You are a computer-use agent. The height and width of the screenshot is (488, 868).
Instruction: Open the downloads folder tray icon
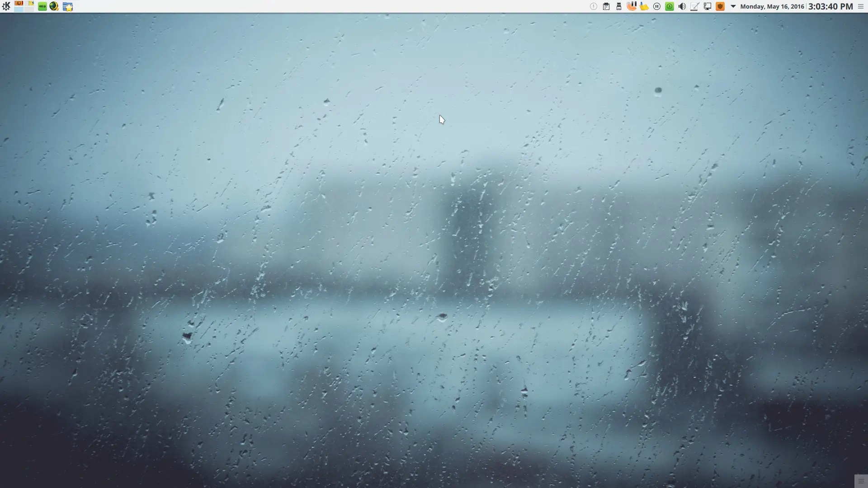click(x=644, y=6)
